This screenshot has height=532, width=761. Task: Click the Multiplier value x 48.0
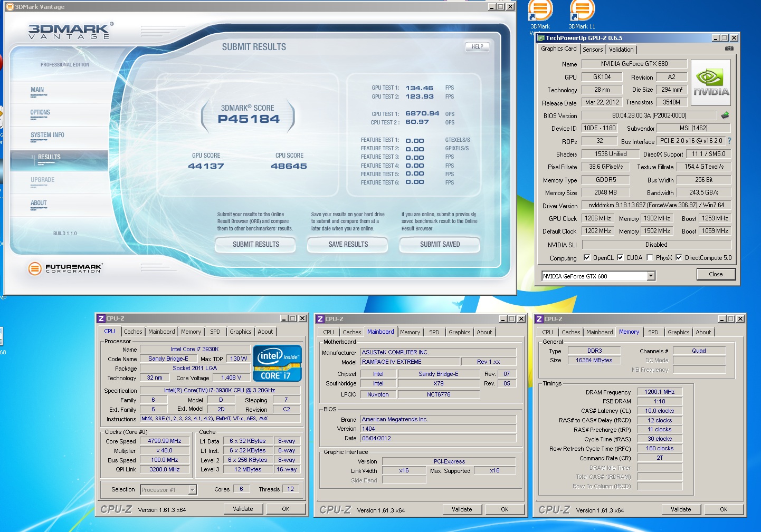[x=165, y=451]
